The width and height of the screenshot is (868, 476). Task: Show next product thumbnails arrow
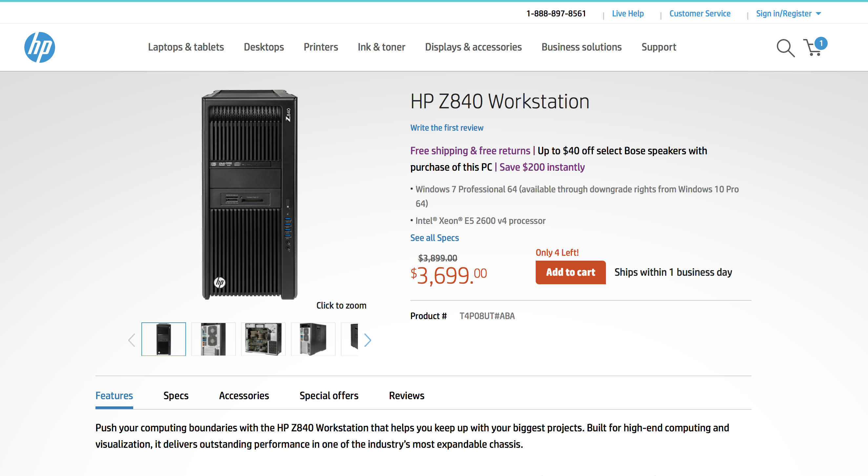pyautogui.click(x=368, y=340)
